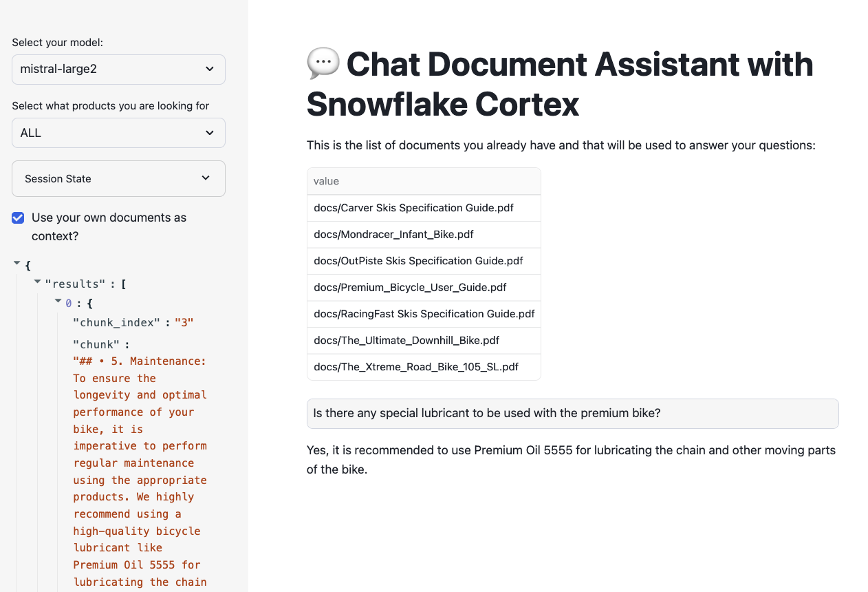The height and width of the screenshot is (592, 868).
Task: Uncheck "Use your own documents as context?"
Action: 19,218
